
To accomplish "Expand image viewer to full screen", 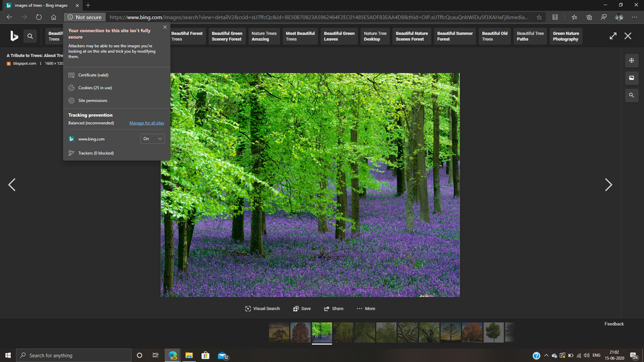I will tap(613, 36).
